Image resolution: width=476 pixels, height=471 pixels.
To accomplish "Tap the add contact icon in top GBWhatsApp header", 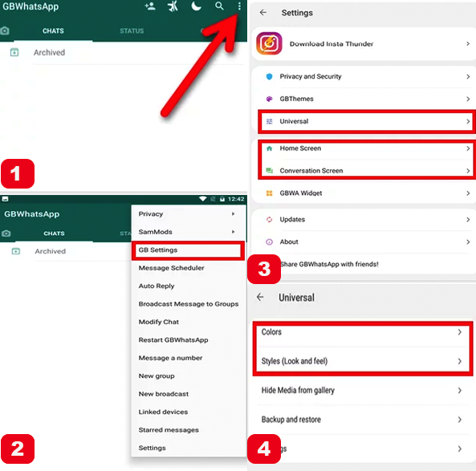I will point(150,6).
